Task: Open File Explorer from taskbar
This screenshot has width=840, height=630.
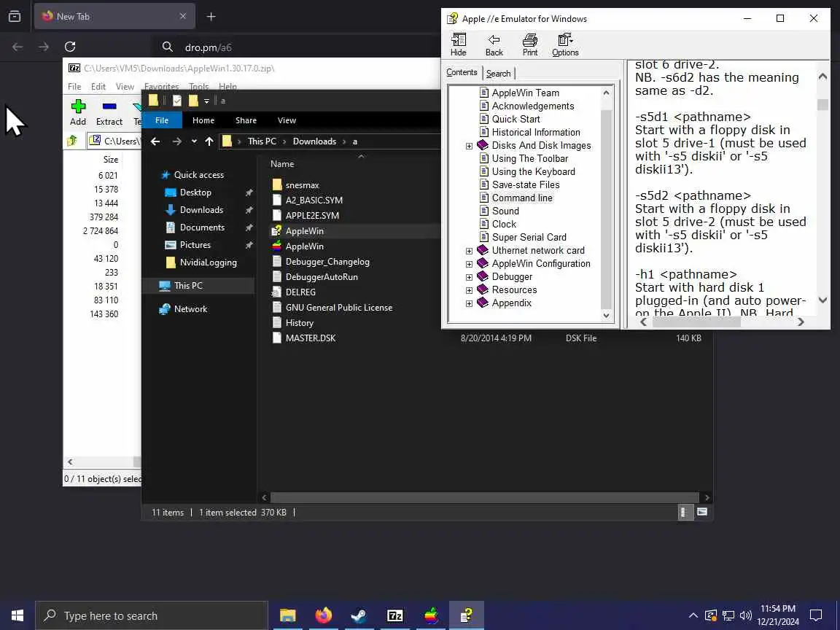Action: pyautogui.click(x=288, y=615)
